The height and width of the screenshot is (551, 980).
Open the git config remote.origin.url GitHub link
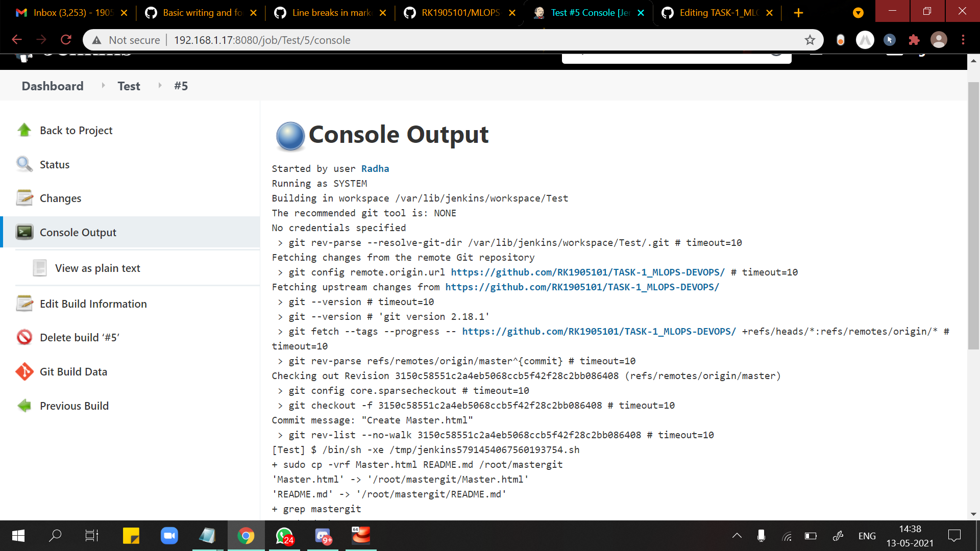pos(587,272)
